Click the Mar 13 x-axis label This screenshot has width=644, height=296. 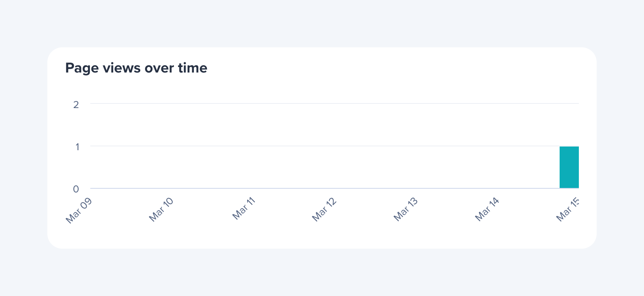tap(406, 209)
